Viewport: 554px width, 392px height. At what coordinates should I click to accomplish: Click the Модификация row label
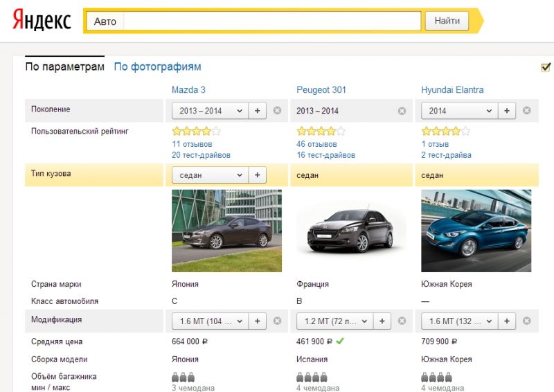point(56,319)
